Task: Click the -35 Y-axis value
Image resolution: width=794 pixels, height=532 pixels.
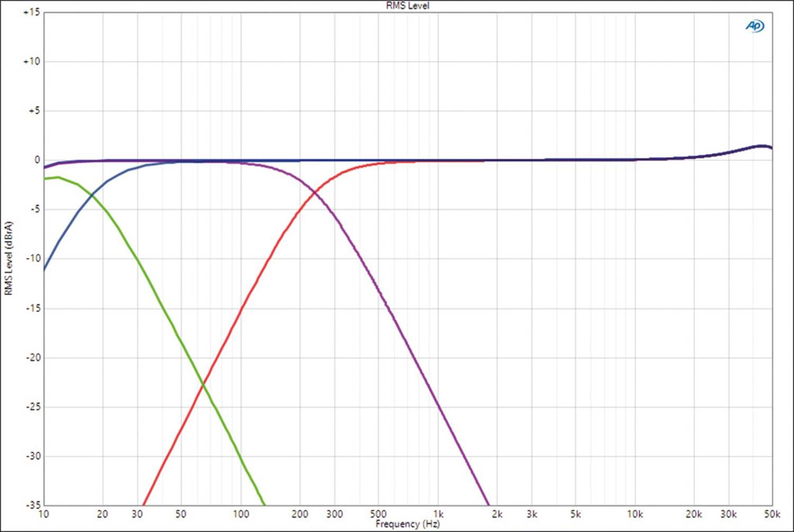Action: coord(33,505)
